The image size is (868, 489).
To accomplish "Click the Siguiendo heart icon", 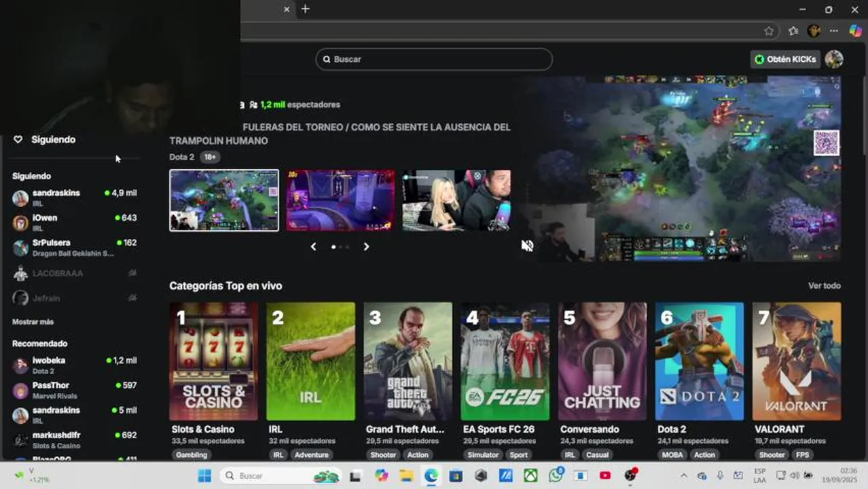I will pyautogui.click(x=18, y=139).
